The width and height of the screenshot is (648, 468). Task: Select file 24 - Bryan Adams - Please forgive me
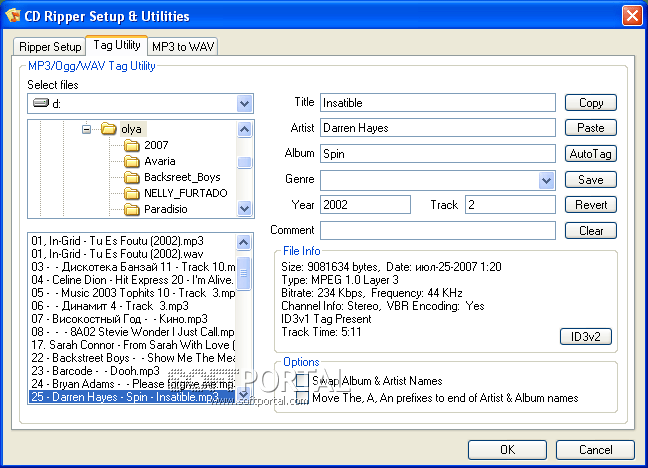[x=133, y=384]
